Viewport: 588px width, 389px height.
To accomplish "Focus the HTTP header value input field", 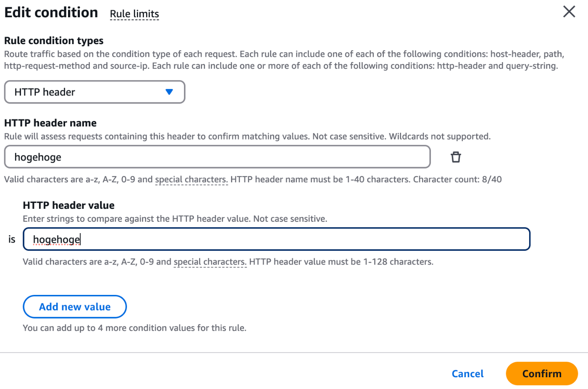I will pos(276,239).
